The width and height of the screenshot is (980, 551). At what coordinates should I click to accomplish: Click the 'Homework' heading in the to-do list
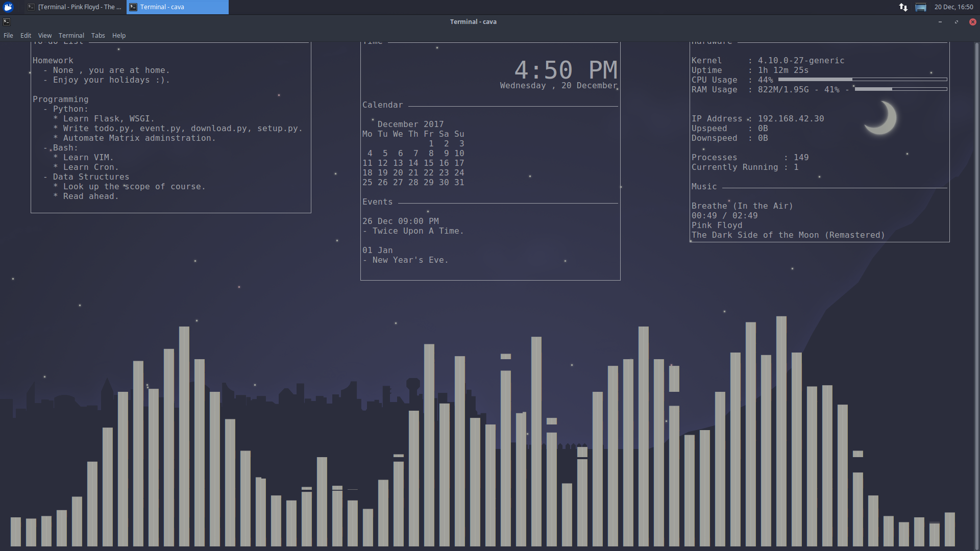click(53, 60)
